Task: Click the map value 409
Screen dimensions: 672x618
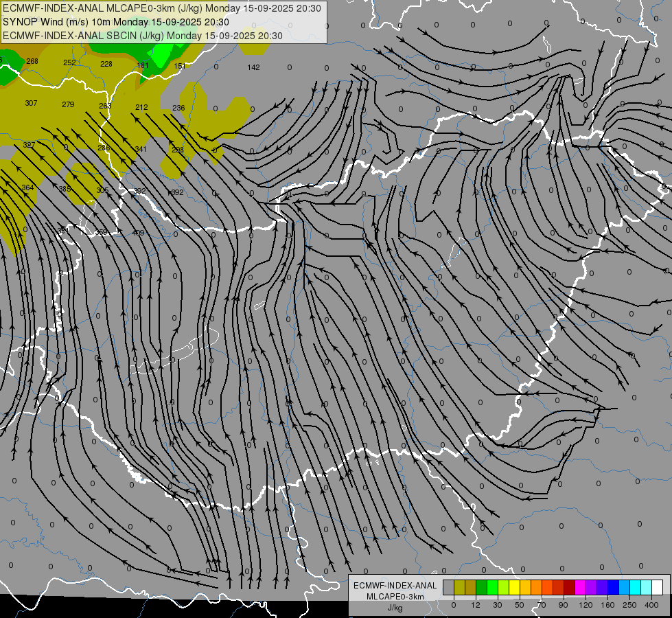Action: click(x=139, y=233)
